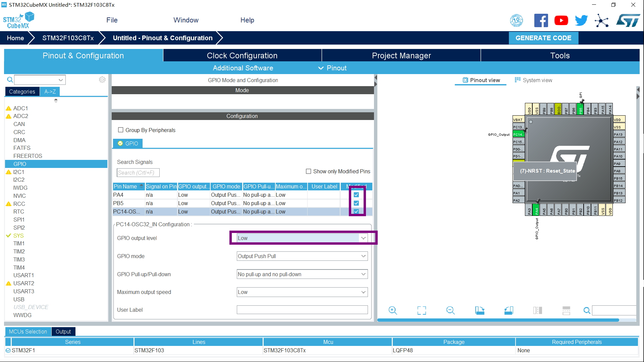This screenshot has height=362, width=644.
Task: Click the categories settings gear icon
Action: [x=102, y=79]
